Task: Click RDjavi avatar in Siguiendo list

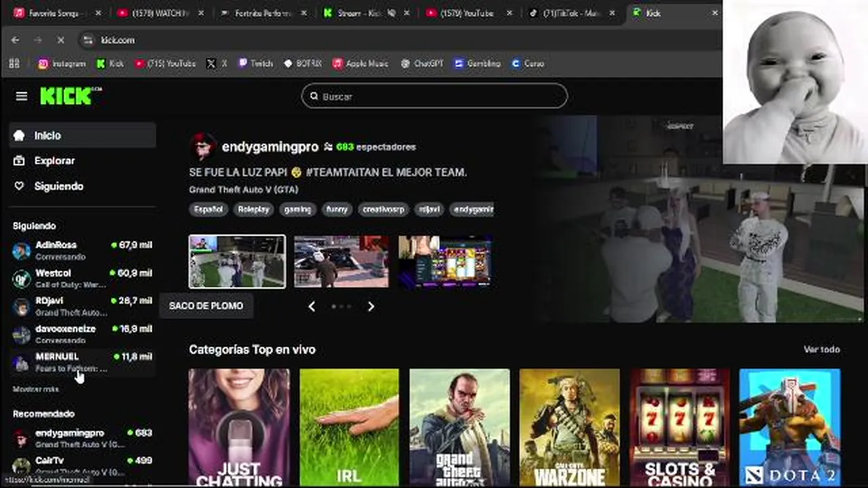Action: pos(22,306)
